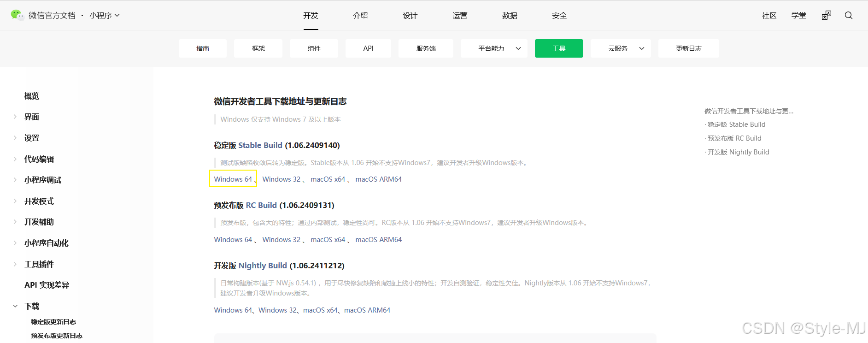Expand the 设置 sidebar section
The image size is (868, 343).
point(15,138)
